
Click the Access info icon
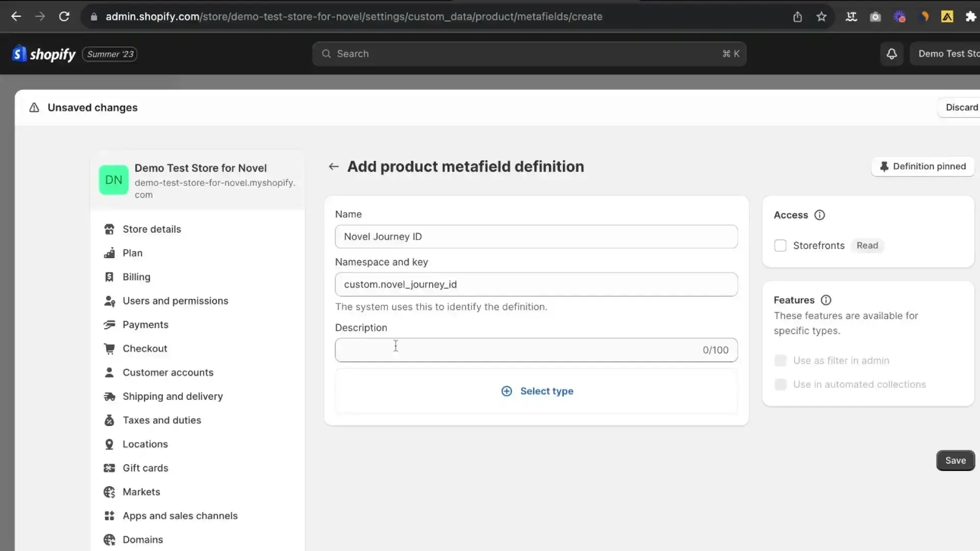[x=819, y=215]
